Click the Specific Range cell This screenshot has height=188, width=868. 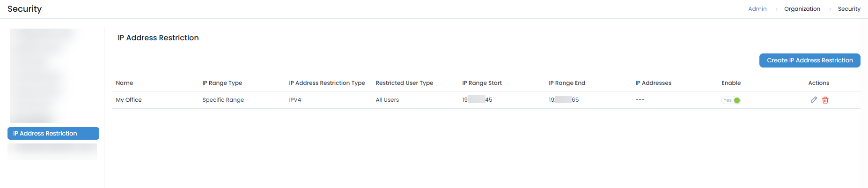[x=223, y=100]
